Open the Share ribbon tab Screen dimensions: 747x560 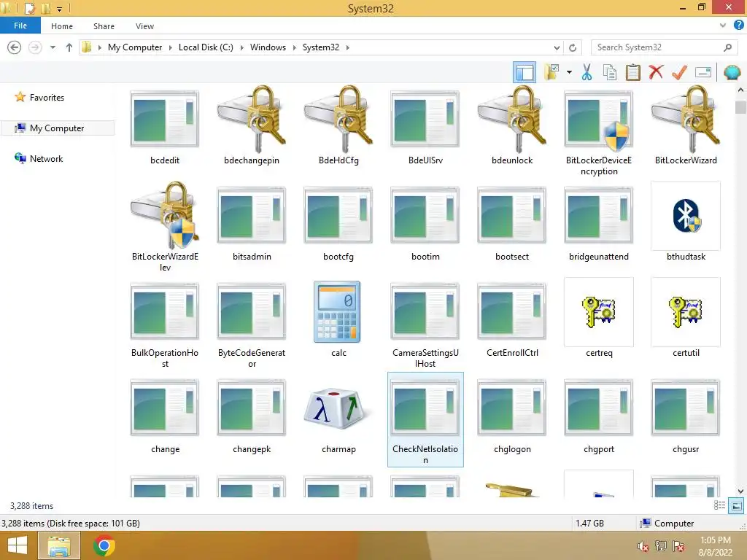pyautogui.click(x=104, y=26)
